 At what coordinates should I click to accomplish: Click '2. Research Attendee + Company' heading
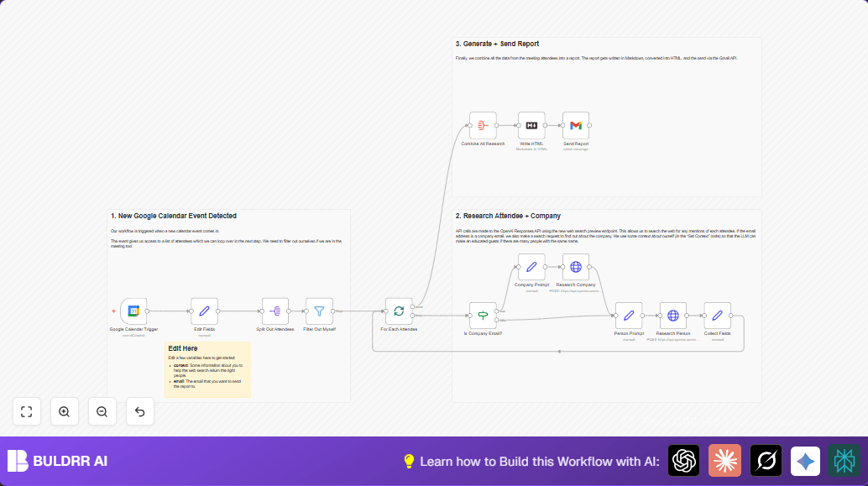[x=508, y=216]
